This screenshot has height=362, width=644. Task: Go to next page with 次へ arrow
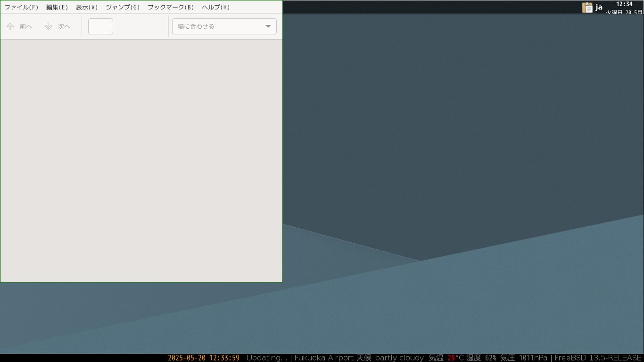pos(58,26)
